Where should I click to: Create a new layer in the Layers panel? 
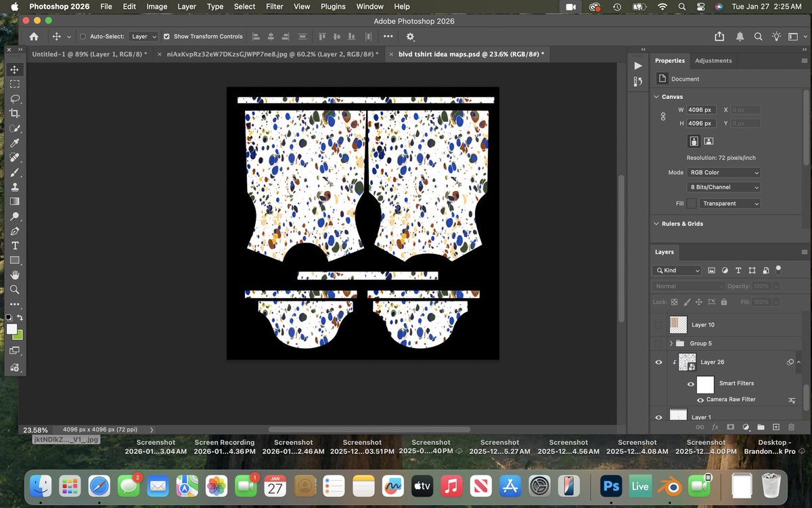pyautogui.click(x=775, y=427)
